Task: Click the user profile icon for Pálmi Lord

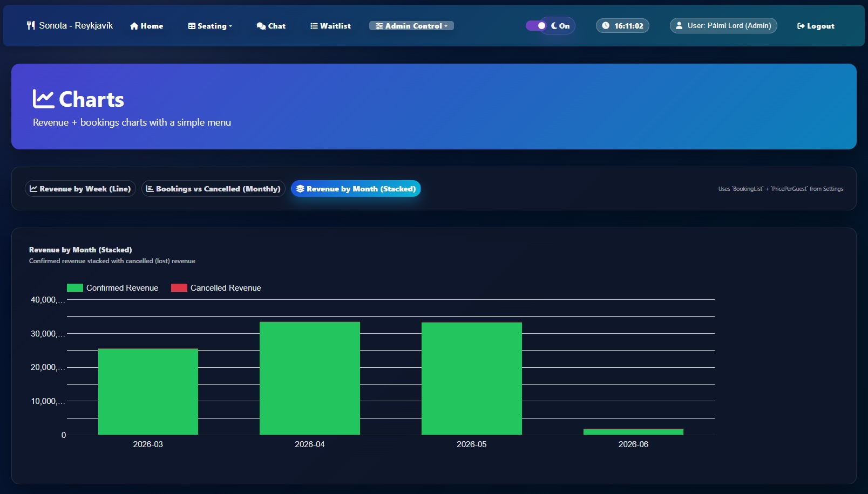Action: click(x=679, y=25)
